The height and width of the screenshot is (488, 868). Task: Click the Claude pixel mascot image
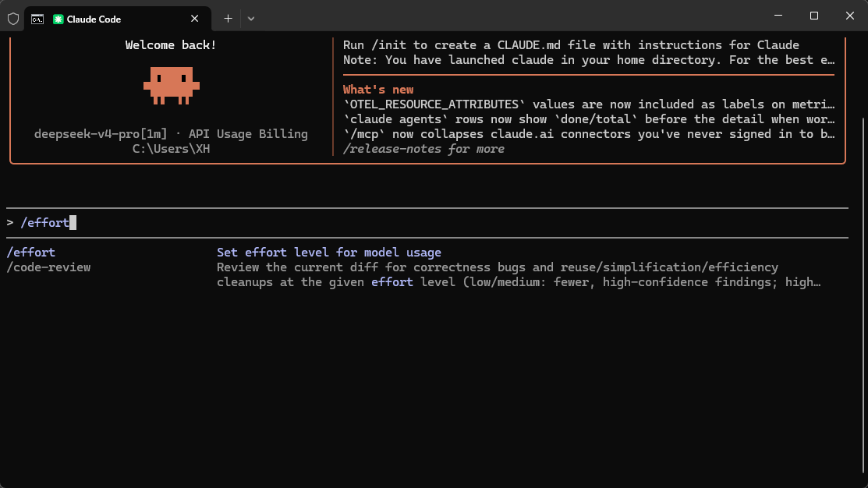[171, 85]
